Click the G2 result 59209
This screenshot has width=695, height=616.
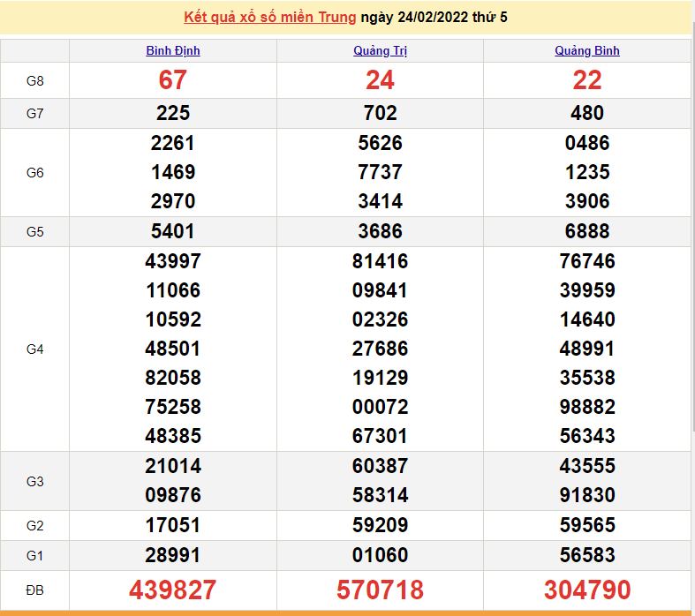tap(380, 526)
